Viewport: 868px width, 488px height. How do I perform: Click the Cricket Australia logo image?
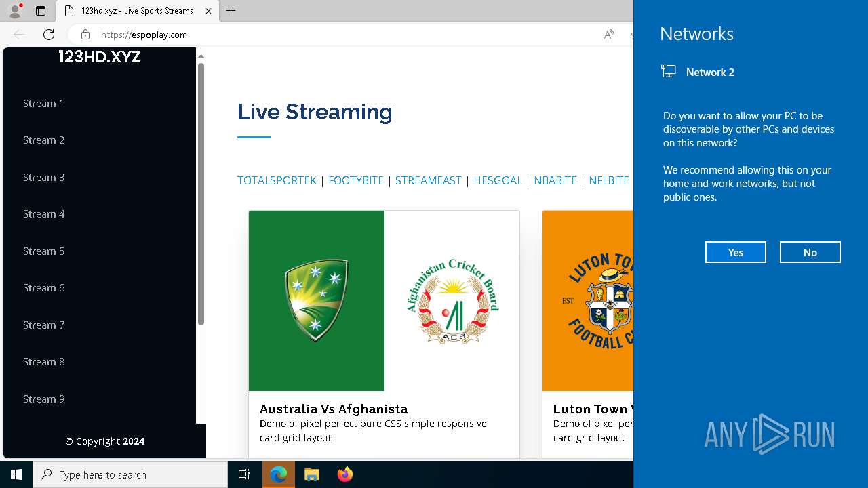pos(317,301)
